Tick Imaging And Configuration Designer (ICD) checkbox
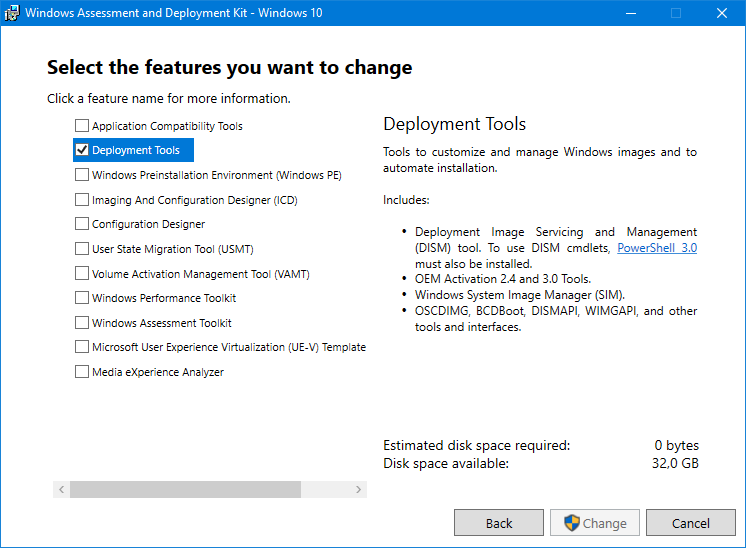This screenshot has height=548, width=746. (82, 199)
